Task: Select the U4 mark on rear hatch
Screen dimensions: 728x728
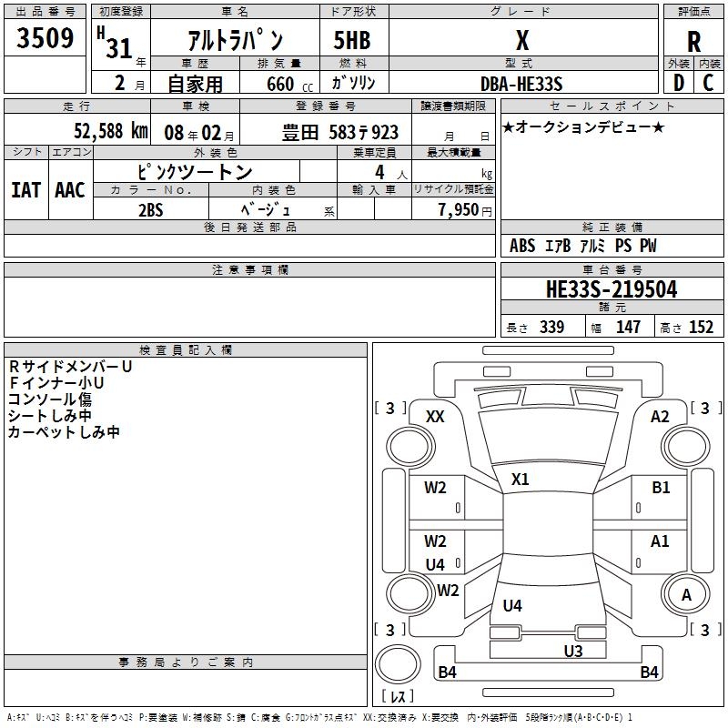Action: coord(512,605)
